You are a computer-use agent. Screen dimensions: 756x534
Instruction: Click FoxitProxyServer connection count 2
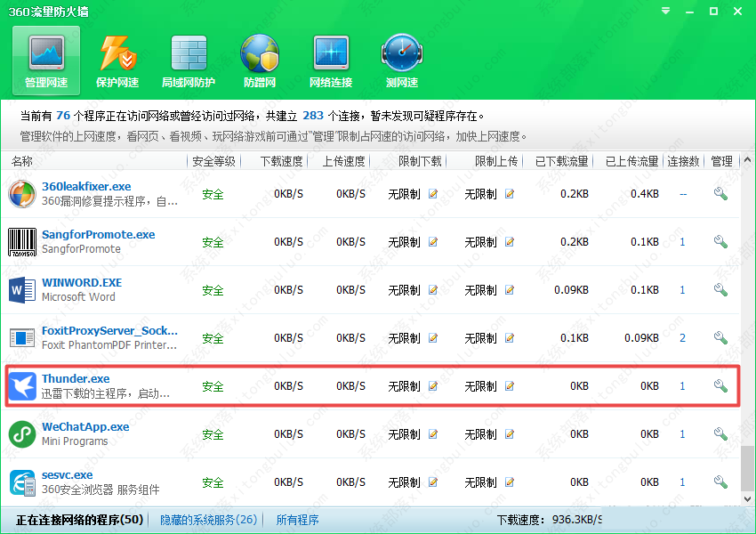click(682, 338)
